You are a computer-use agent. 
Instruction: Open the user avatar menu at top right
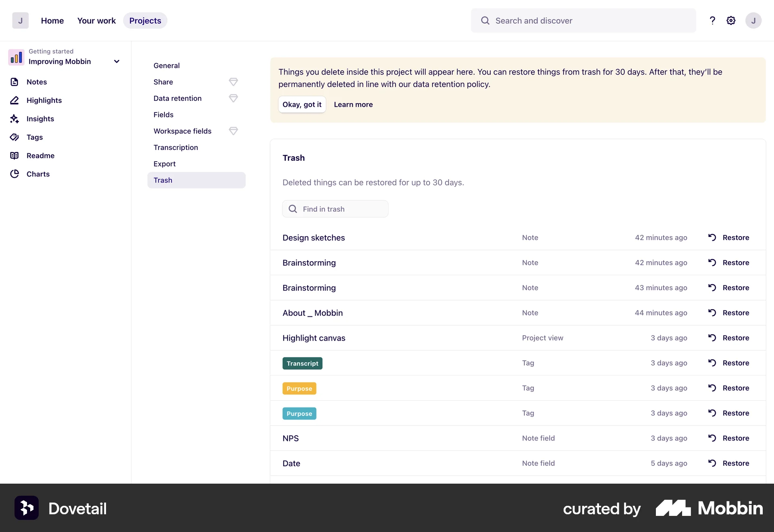click(753, 21)
